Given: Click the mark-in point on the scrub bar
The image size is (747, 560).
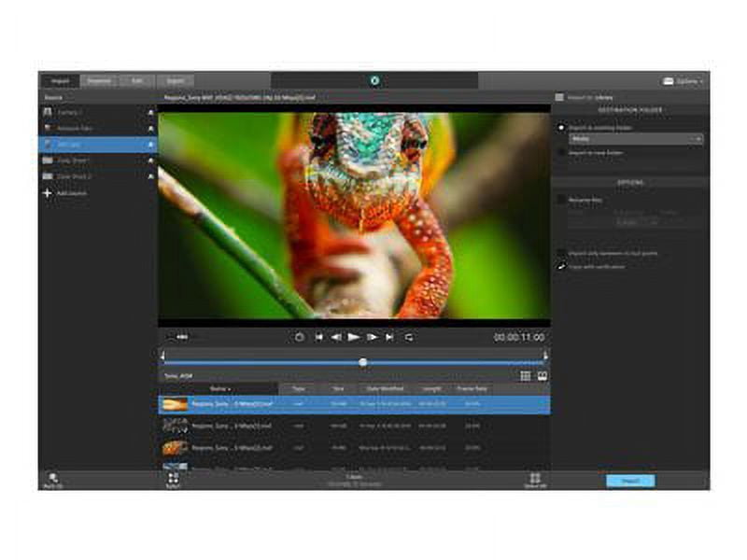Looking at the screenshot, I should (x=162, y=356).
